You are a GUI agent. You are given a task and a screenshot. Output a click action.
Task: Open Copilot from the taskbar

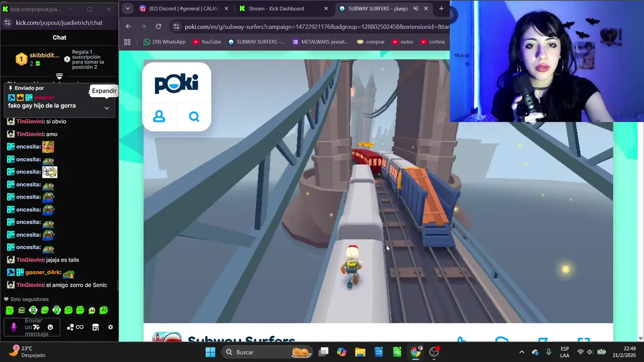(342, 352)
